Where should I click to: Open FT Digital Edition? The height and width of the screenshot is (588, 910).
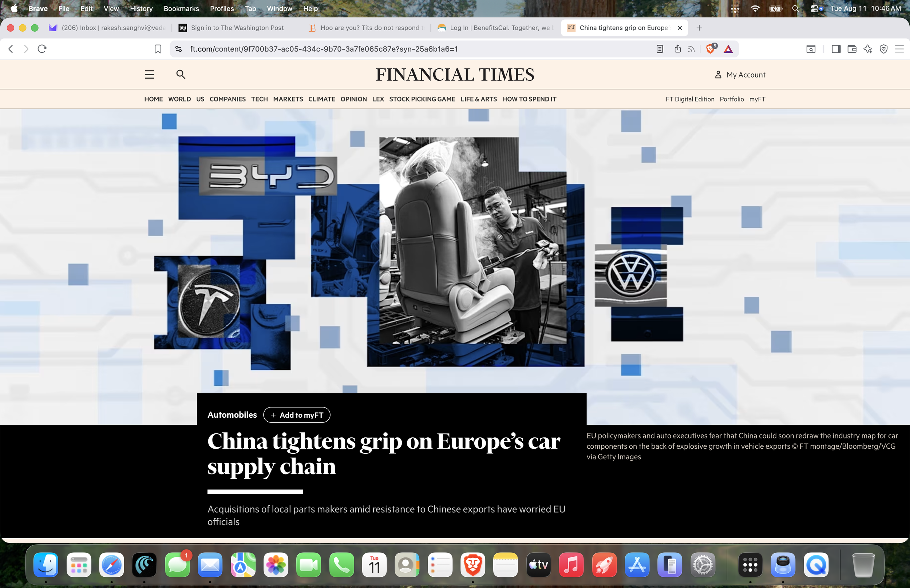[x=690, y=99]
